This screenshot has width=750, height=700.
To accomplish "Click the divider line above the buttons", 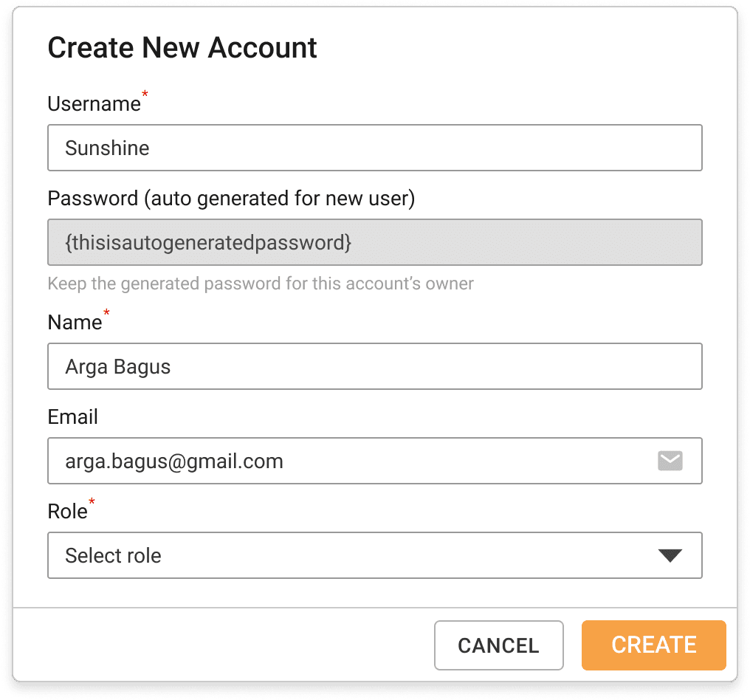I will (x=375, y=608).
